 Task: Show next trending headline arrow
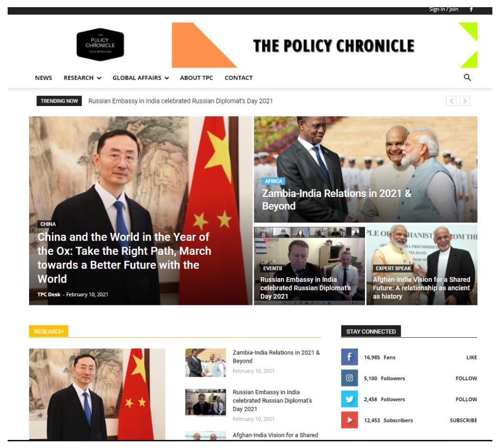tap(465, 101)
